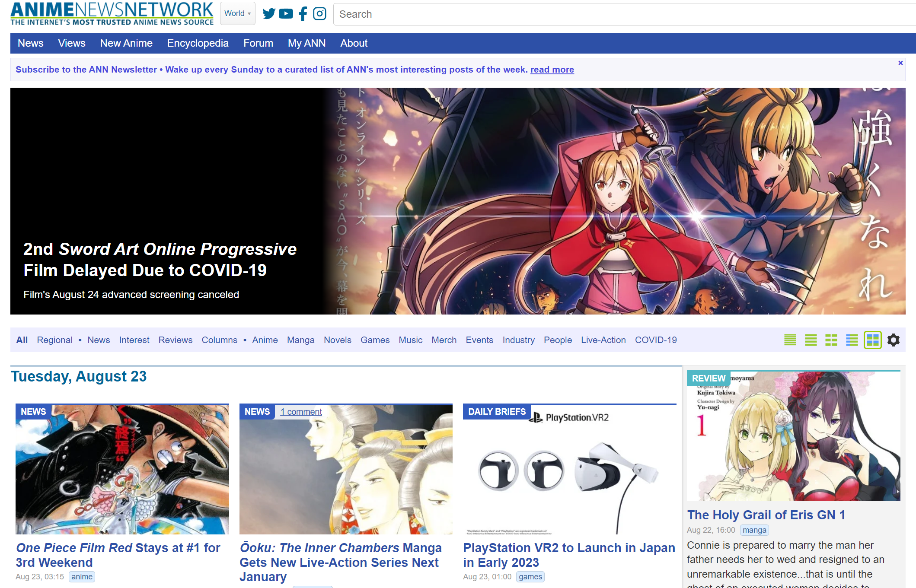Go to Anime News Network home logo
This screenshot has width=916, height=588.
coord(112,14)
